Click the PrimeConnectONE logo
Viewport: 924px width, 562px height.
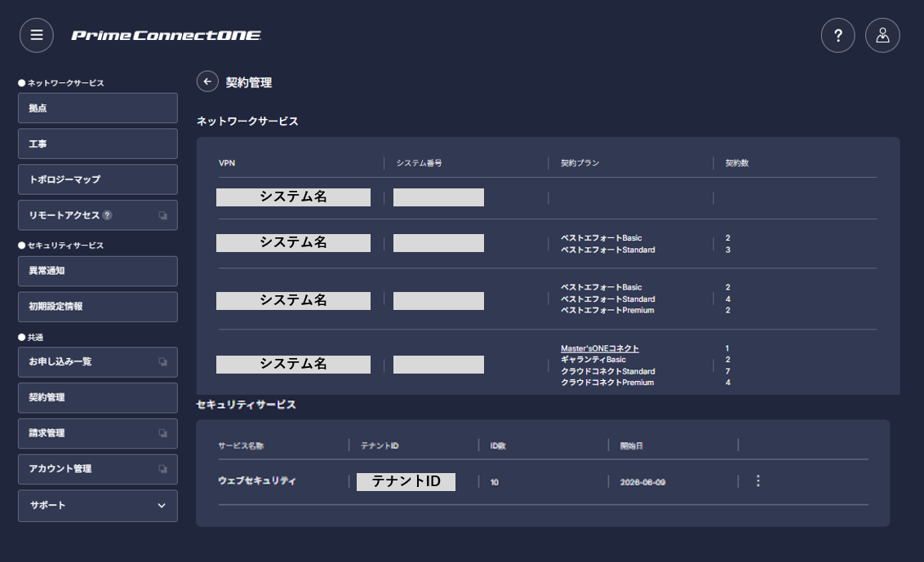point(167,35)
